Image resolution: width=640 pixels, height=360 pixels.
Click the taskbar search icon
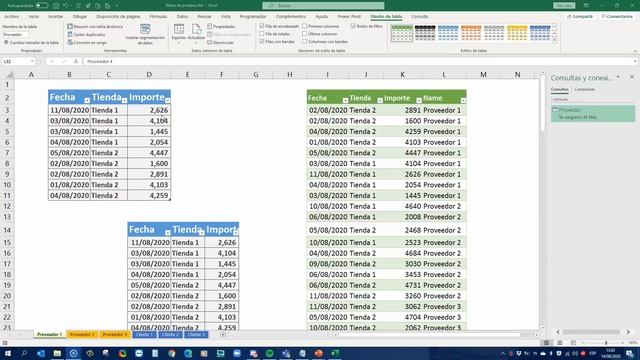coord(24,353)
